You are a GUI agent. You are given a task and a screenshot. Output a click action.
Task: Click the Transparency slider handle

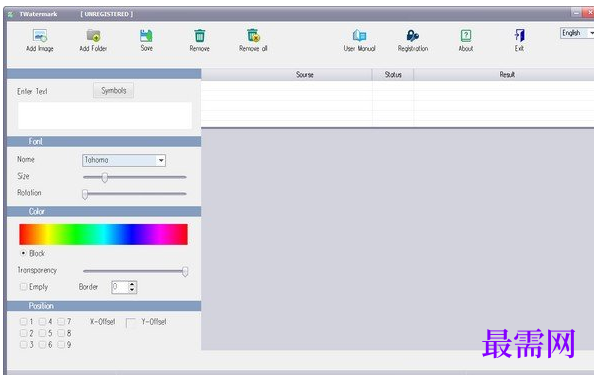pos(185,271)
